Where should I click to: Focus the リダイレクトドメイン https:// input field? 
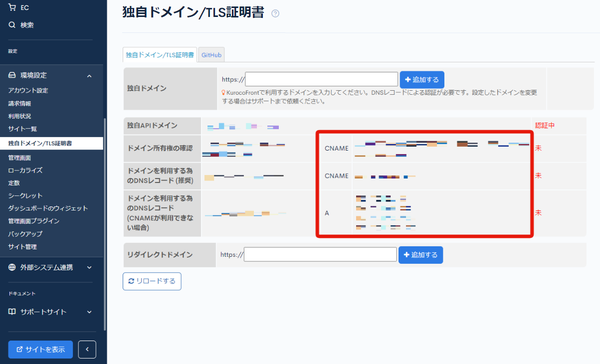click(x=320, y=255)
